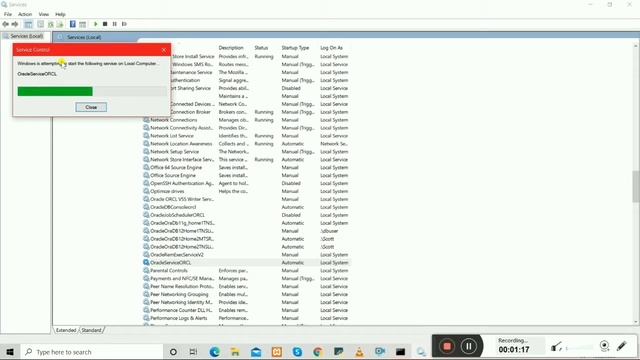Image resolution: width=640 pixels, height=360 pixels.
Task: Close Service Control dialog with X
Action: (x=164, y=50)
